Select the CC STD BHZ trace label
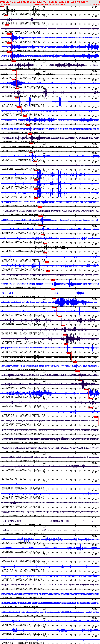Viewport: 100px width, 644px height. point(22,69)
